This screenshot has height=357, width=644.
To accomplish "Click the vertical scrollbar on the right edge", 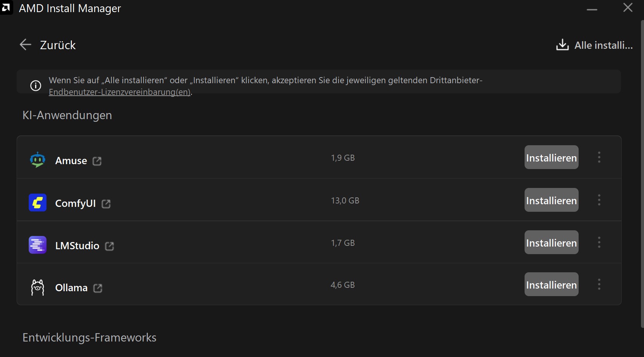I will point(642,174).
